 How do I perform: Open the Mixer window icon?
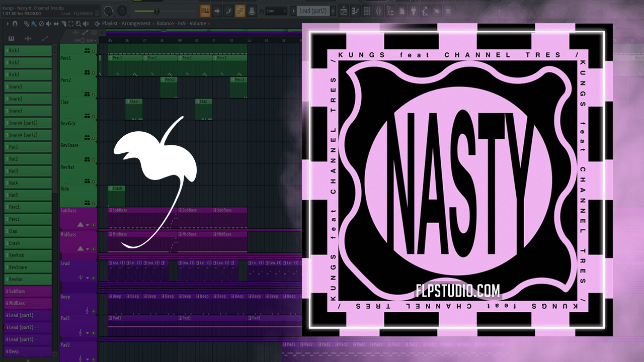(378, 11)
